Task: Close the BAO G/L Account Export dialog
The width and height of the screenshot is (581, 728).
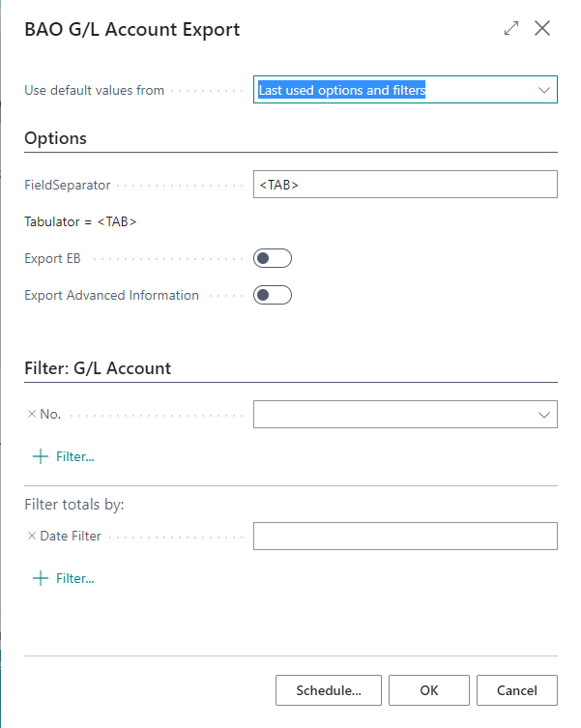Action: (542, 28)
